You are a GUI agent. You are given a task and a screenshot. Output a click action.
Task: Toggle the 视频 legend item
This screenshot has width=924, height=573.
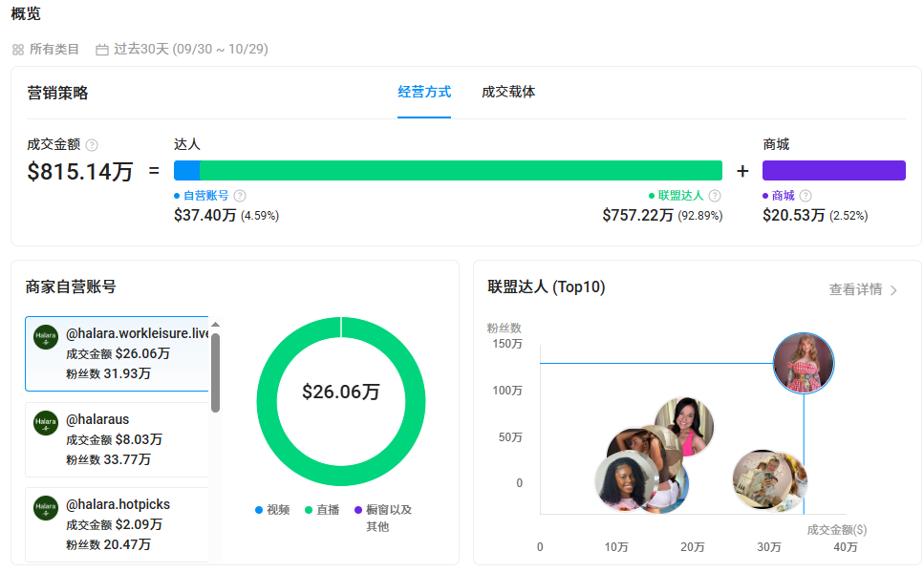coord(272,510)
